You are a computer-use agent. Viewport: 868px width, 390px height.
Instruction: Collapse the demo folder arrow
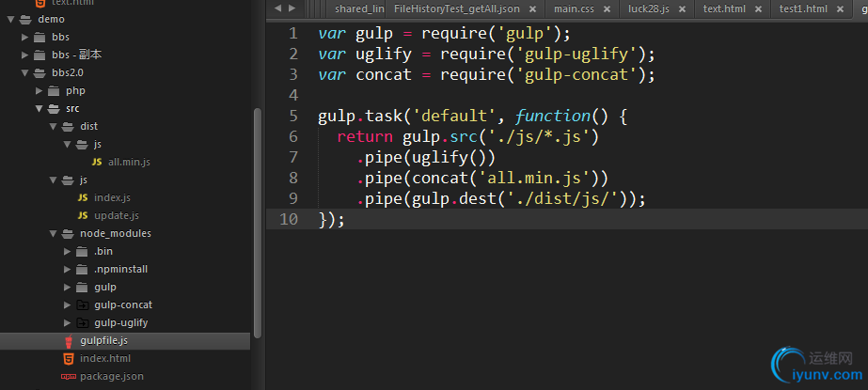(11, 20)
